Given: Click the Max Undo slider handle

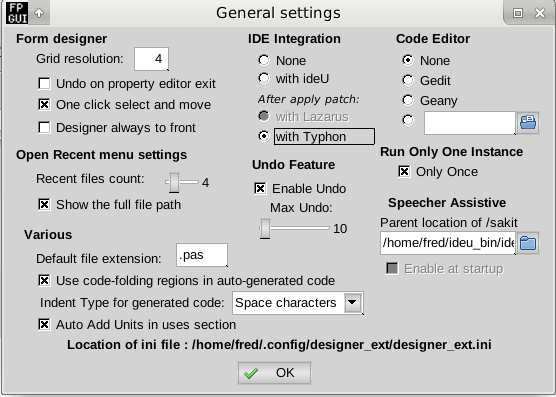Looking at the screenshot, I should 265,229.
